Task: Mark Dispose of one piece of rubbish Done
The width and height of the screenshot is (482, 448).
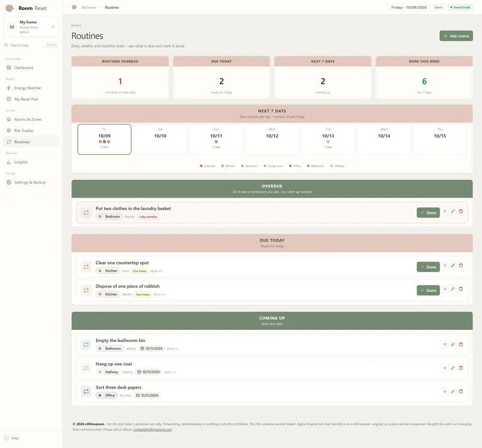Action: (428, 290)
